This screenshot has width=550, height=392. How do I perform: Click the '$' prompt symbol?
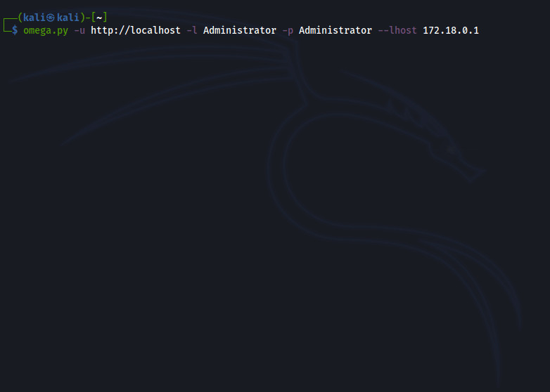(x=15, y=30)
